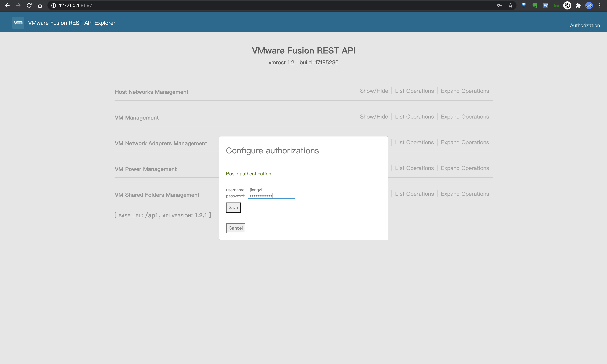Open the browser profile avatar
Viewport: 607px width, 364px height.
point(589,5)
